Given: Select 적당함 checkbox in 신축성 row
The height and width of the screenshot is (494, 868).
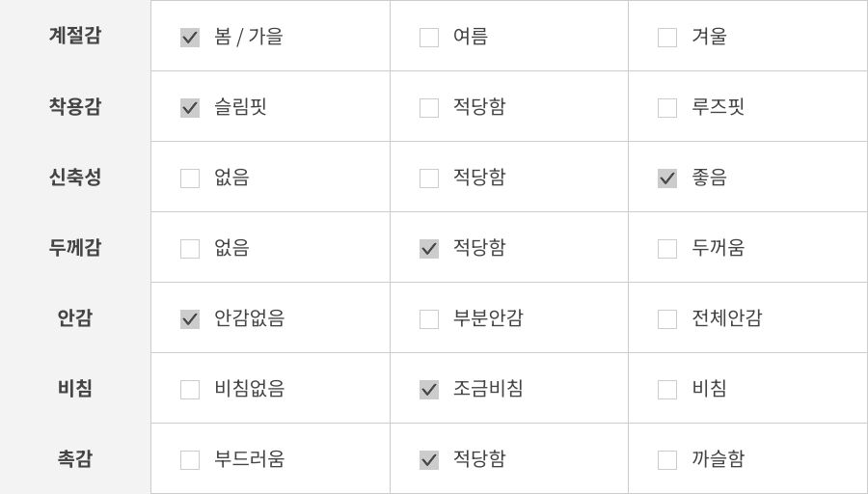Looking at the screenshot, I should pos(429,178).
